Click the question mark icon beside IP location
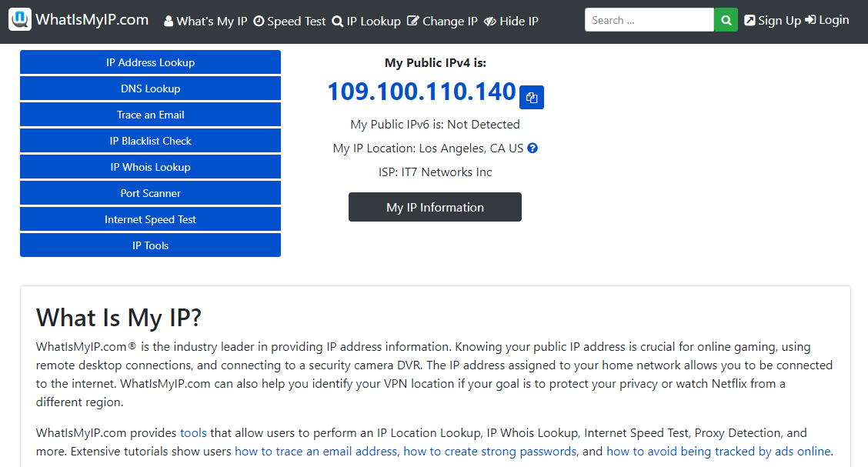The height and width of the screenshot is (467, 868). (x=532, y=148)
